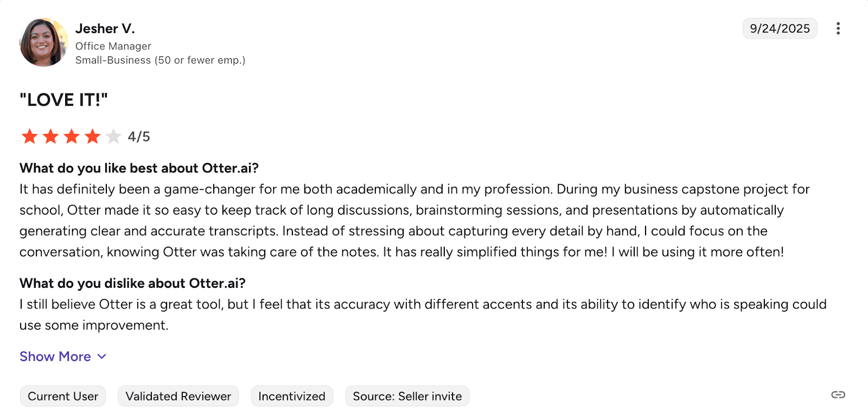Select the Validated Reviewer badge
The width and height of the screenshot is (868, 420).
pyautogui.click(x=178, y=396)
